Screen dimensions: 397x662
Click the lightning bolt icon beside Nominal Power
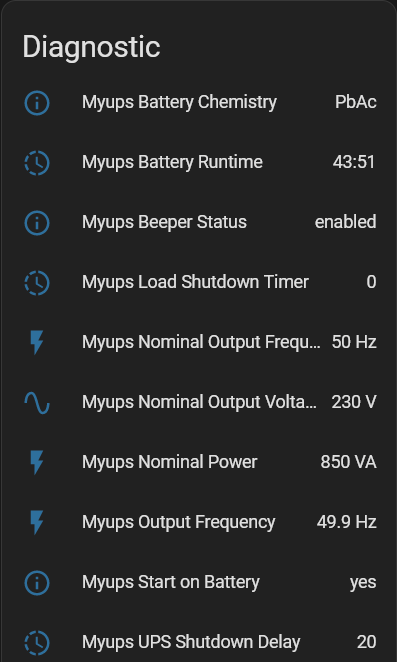click(x=37, y=462)
